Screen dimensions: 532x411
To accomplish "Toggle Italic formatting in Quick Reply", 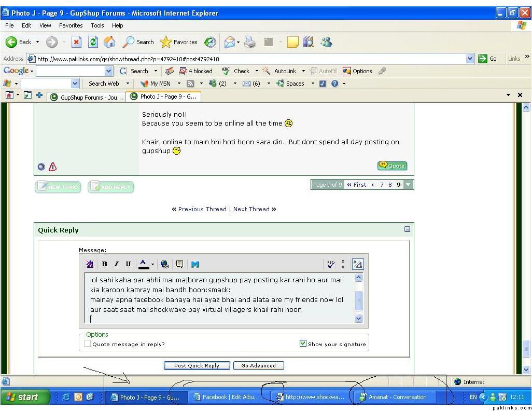I will point(116,264).
